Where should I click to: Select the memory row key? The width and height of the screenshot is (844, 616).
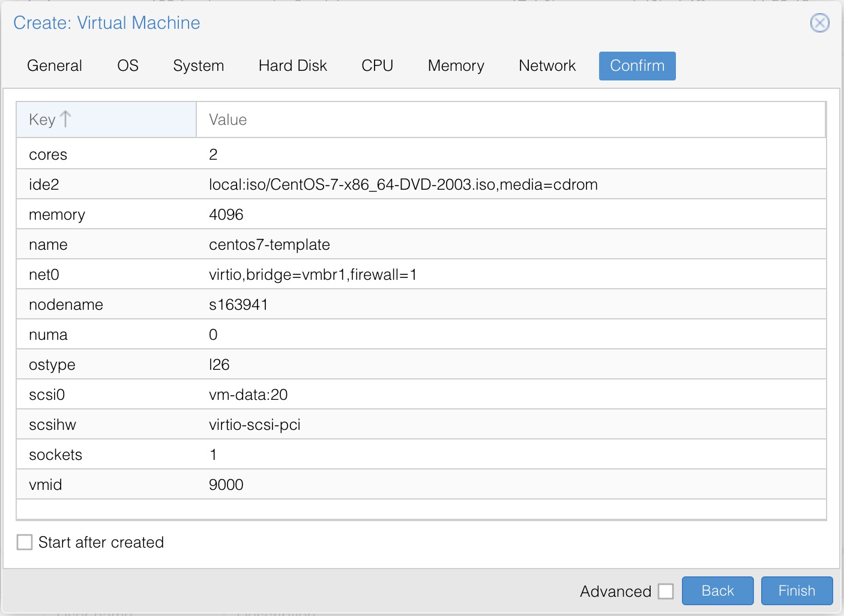(57, 214)
